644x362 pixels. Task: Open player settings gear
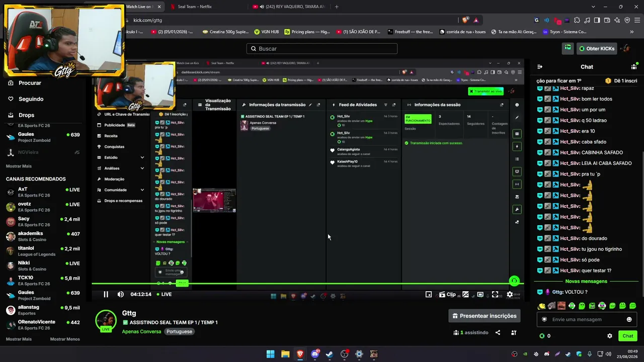pyautogui.click(x=510, y=295)
